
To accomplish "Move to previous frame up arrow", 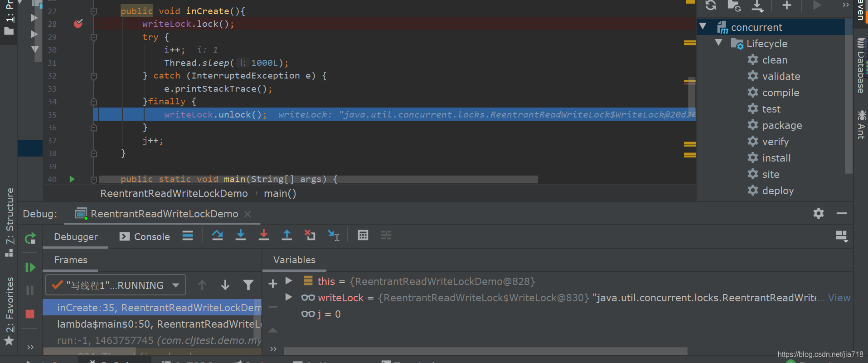I will point(202,285).
